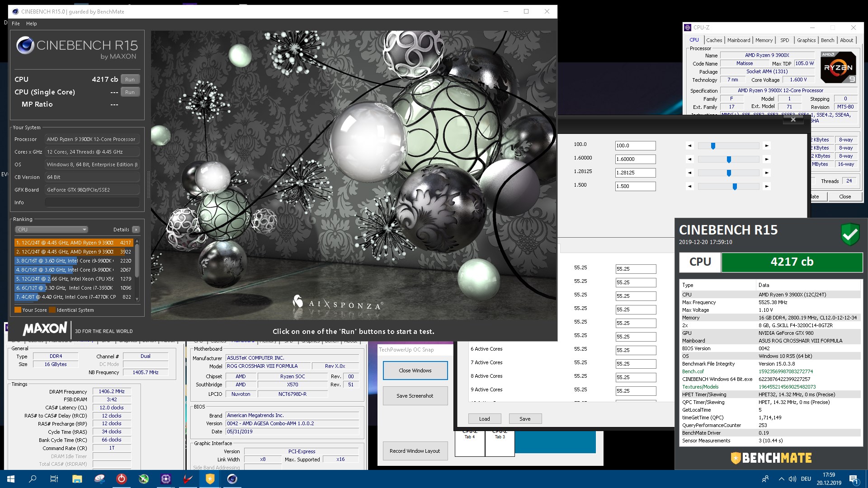Open Task View on taskbar
The image size is (868, 488).
pos(54,479)
